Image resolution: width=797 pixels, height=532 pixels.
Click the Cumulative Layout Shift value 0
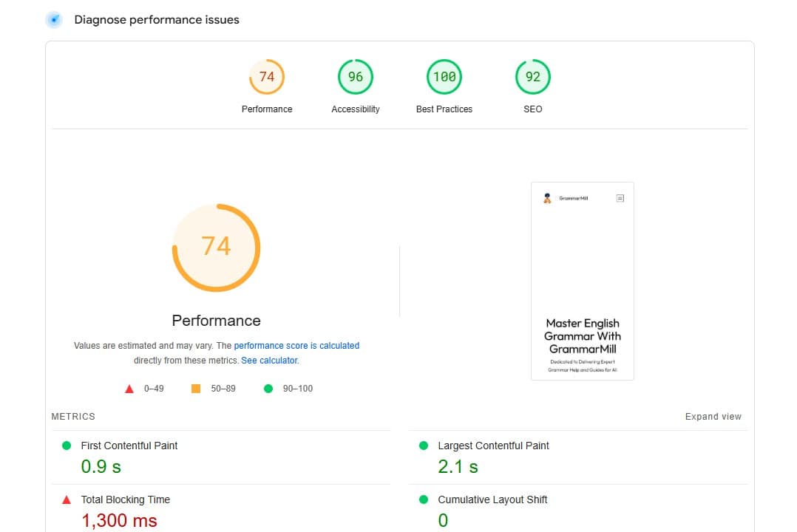tap(443, 520)
